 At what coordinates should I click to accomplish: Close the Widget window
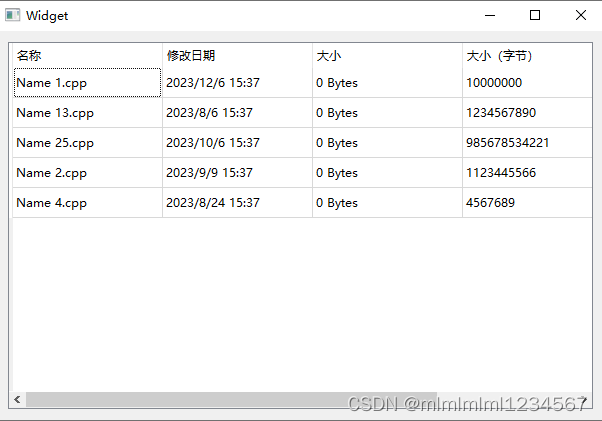coord(581,15)
